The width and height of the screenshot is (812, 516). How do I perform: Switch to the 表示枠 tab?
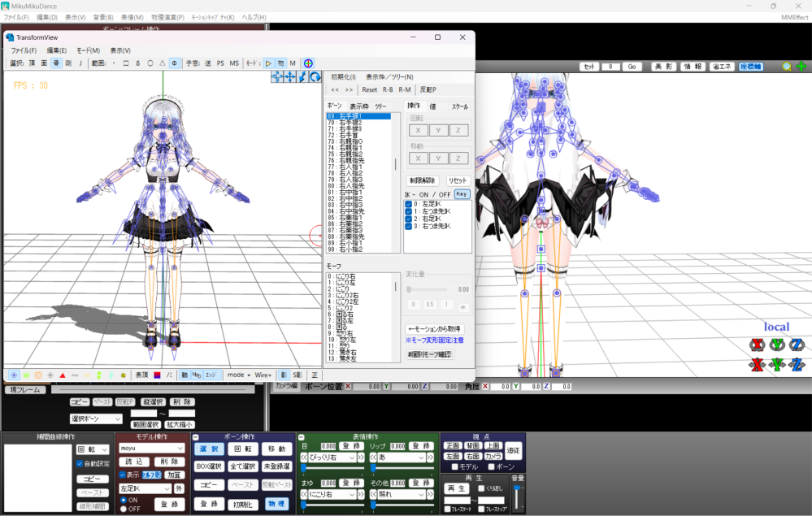pos(359,106)
